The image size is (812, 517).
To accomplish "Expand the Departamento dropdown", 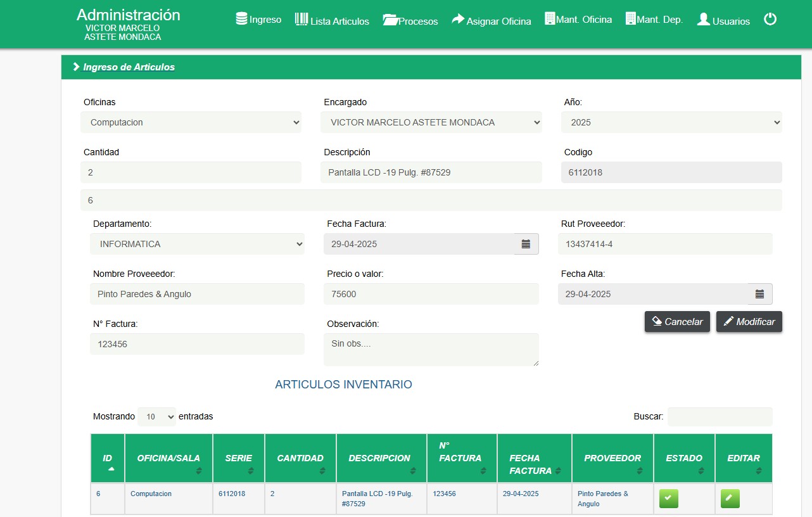I will click(197, 244).
